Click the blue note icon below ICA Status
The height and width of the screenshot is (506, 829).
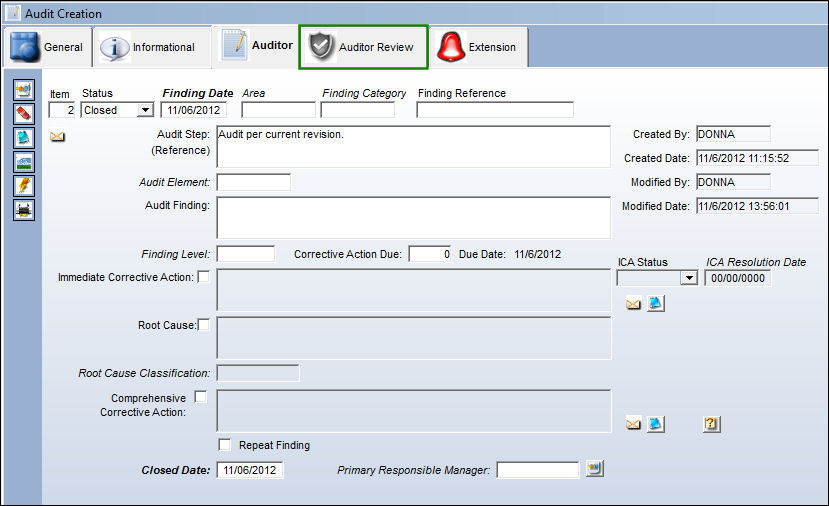[656, 303]
